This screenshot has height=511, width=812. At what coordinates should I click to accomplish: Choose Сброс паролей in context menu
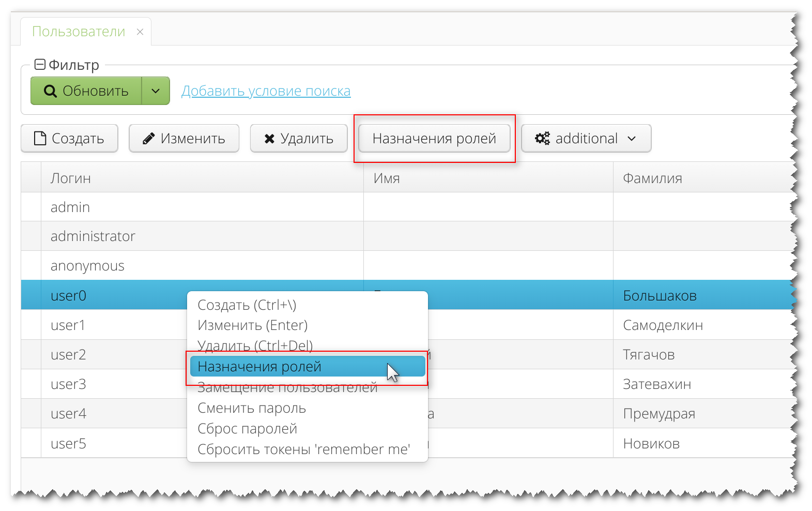pos(307,428)
